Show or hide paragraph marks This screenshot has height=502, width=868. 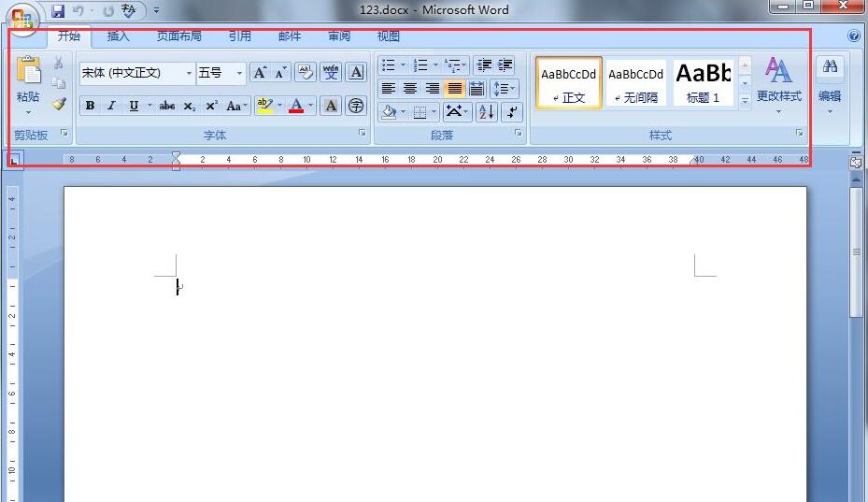(x=512, y=112)
